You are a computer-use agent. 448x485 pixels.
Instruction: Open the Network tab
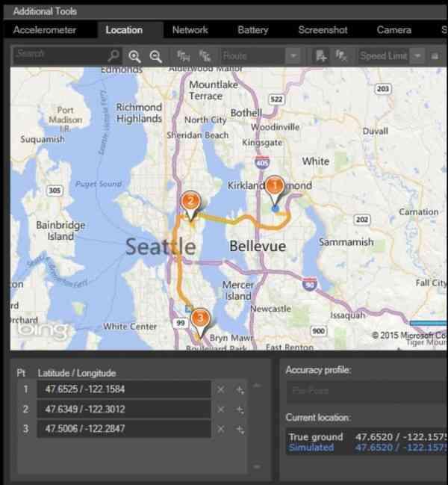[x=190, y=30]
